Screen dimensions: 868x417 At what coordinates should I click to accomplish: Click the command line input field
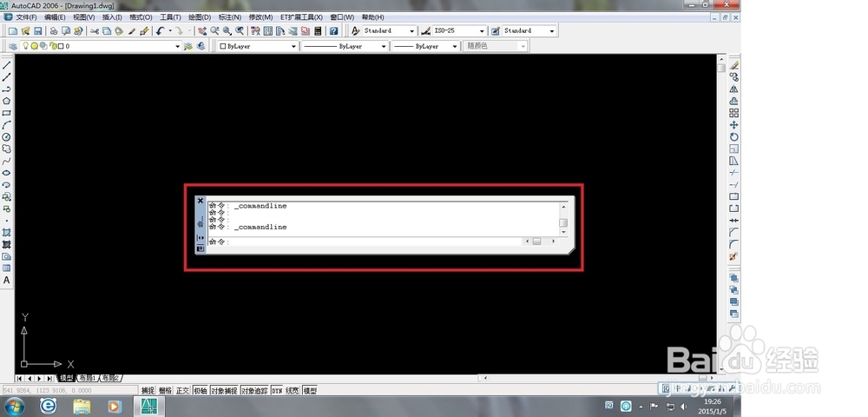click(365, 242)
